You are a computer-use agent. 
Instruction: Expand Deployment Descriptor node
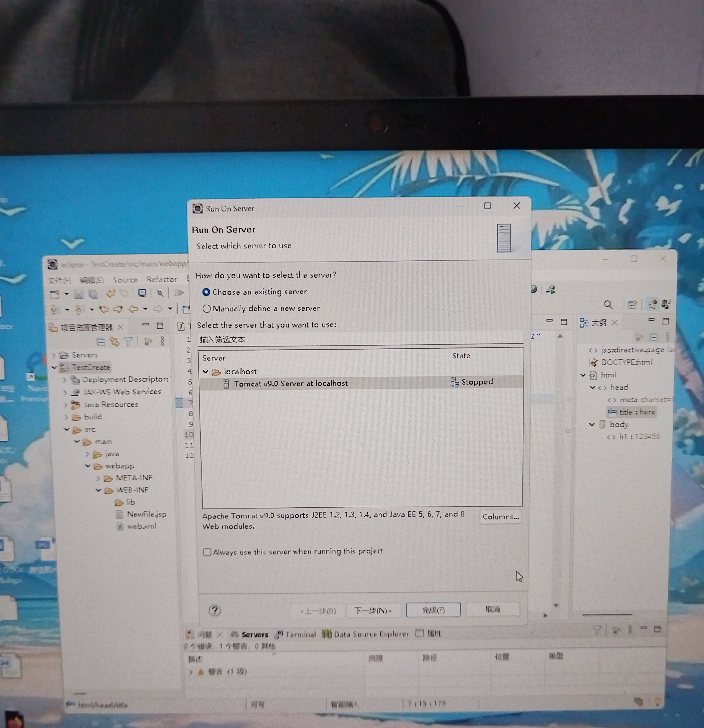[x=65, y=380]
